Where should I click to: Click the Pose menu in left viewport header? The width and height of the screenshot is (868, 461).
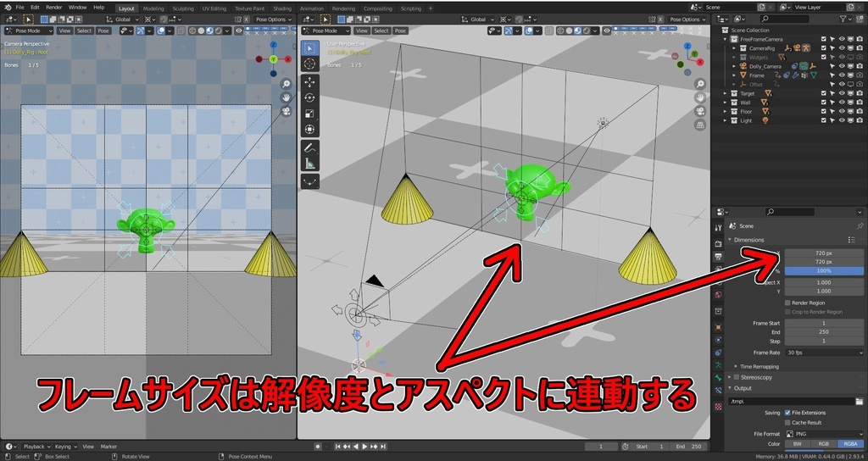103,31
